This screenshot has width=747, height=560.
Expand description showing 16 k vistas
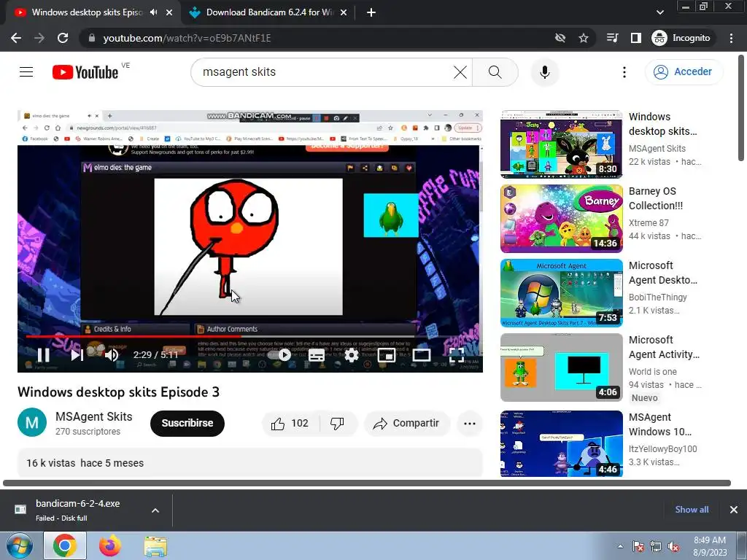(x=250, y=463)
